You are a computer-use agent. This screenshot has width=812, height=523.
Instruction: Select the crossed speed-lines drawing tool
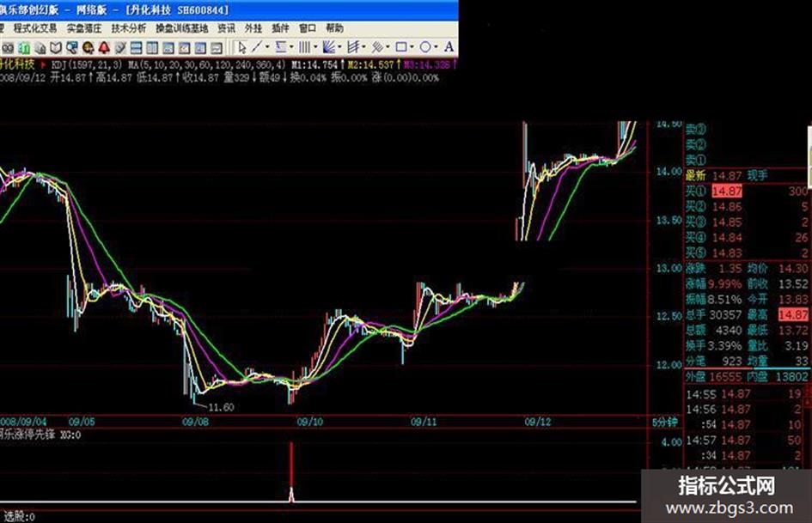[x=353, y=47]
